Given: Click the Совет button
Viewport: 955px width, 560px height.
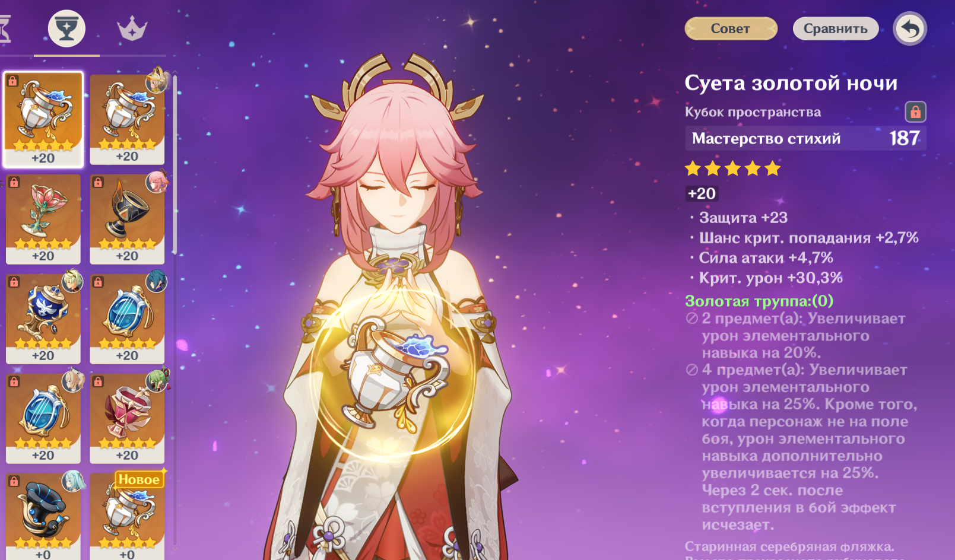Looking at the screenshot, I should point(731,28).
